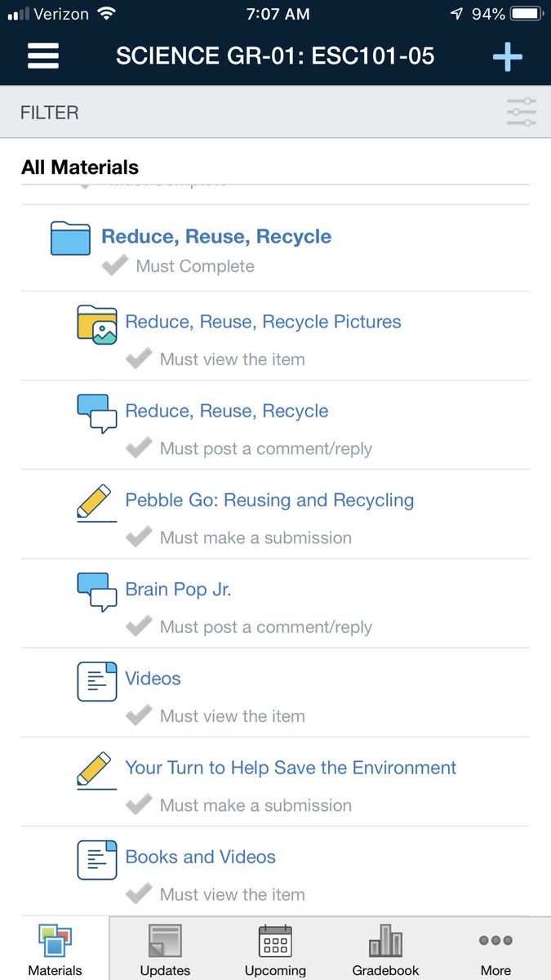551x980 pixels.
Task: Open the Upcoming calendar tab
Action: tap(275, 949)
